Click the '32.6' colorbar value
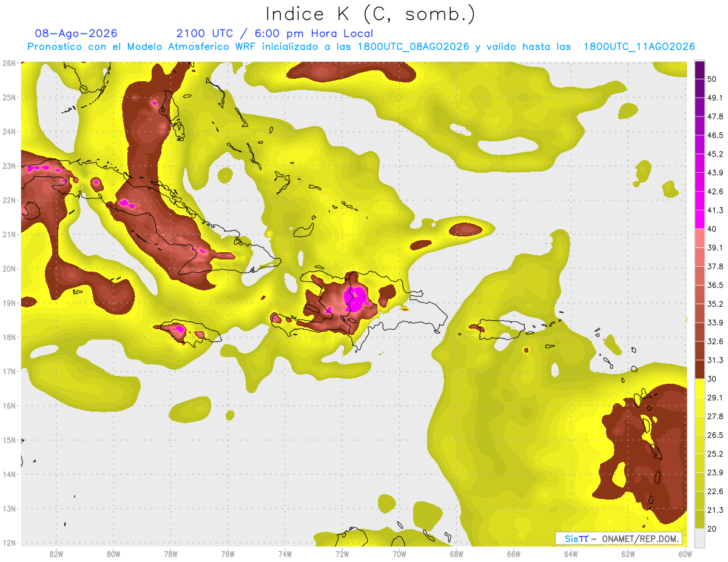The height and width of the screenshot is (562, 728). pos(715,341)
